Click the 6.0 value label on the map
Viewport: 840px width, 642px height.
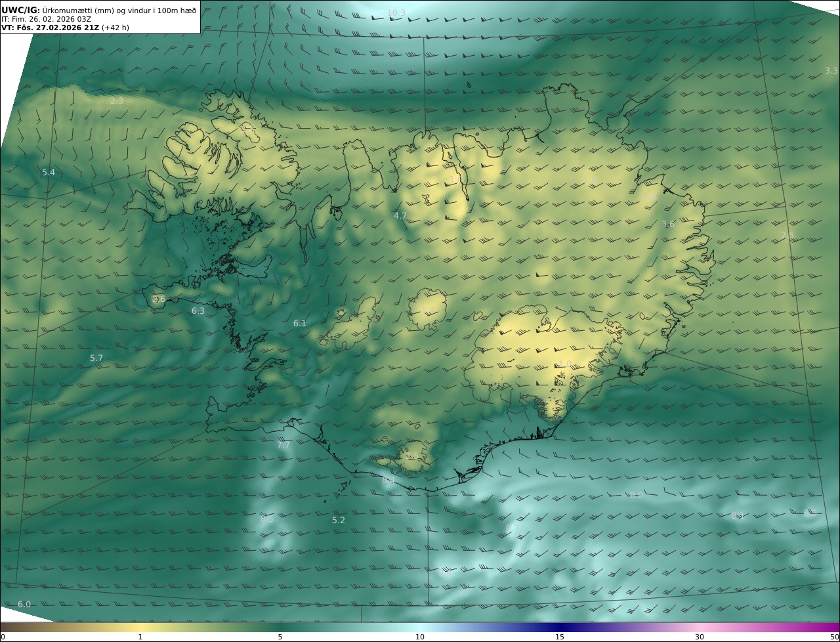[24, 605]
